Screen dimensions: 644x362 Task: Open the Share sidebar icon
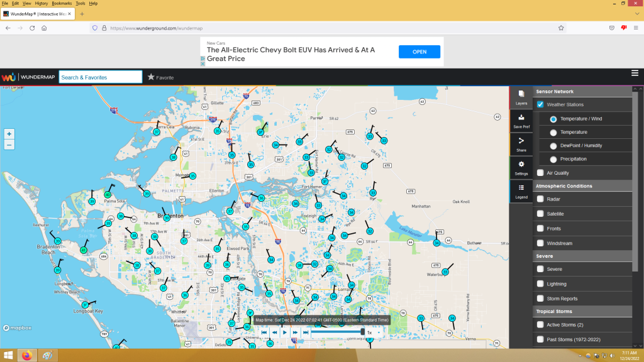(x=521, y=145)
